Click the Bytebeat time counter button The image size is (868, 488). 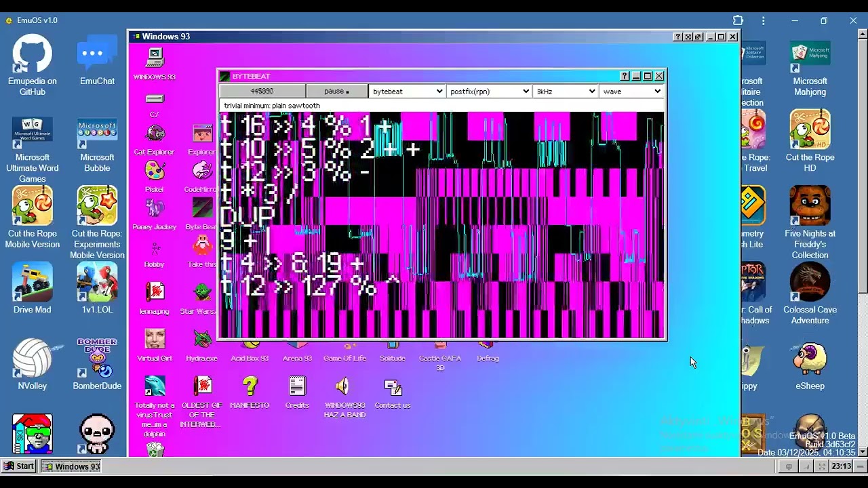pos(262,91)
